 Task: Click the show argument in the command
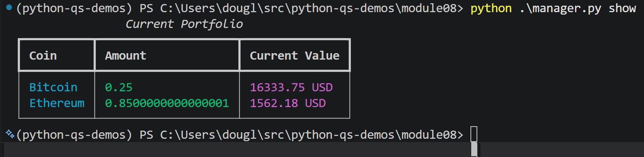pos(622,8)
